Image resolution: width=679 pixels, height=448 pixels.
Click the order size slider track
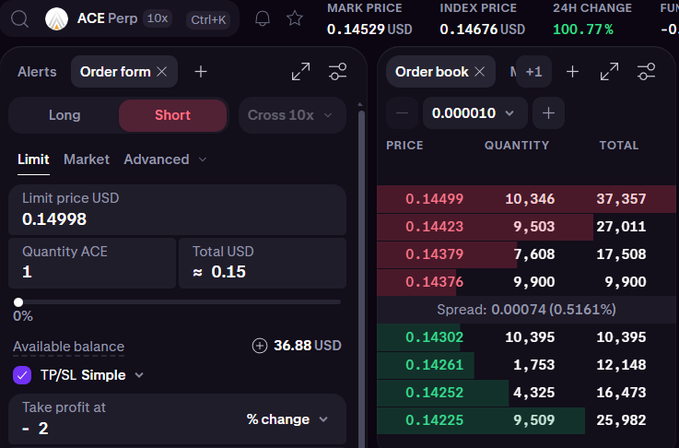(178, 302)
